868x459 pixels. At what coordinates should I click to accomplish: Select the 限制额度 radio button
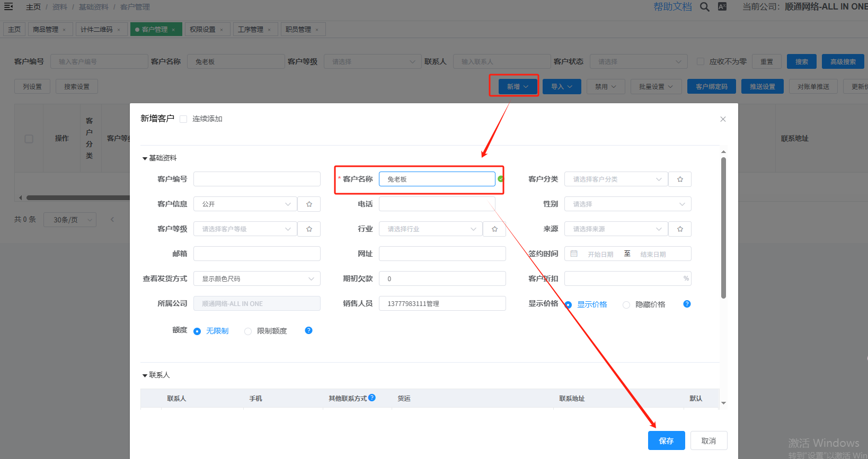pyautogui.click(x=248, y=331)
